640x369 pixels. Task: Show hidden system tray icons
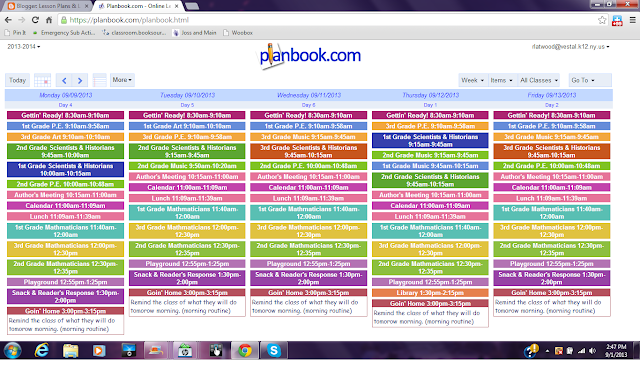(547, 351)
